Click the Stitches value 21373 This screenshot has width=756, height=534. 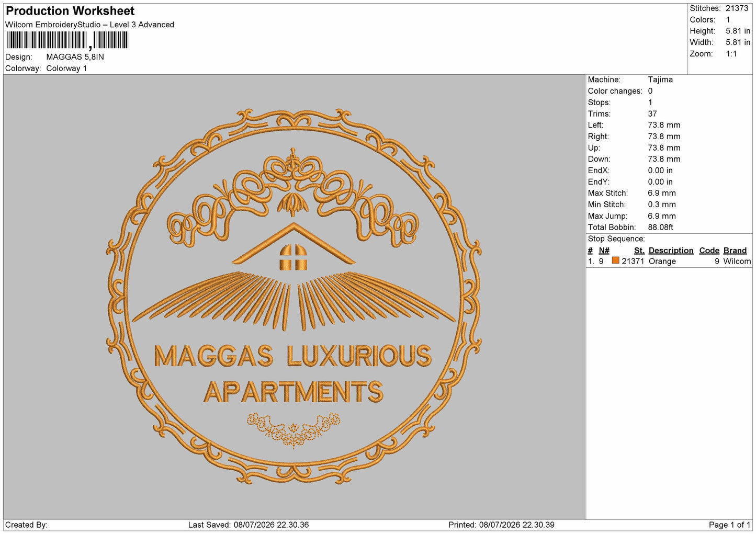[737, 8]
